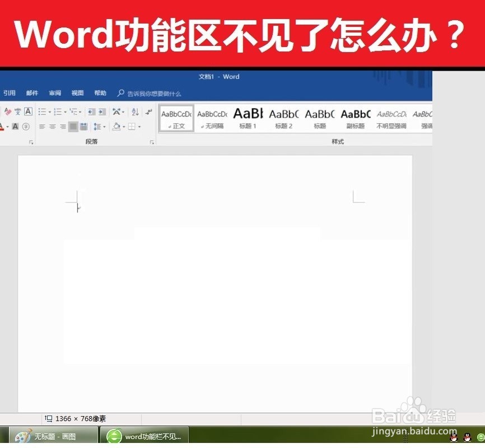
Task: Click the Clear All Formatting eraser icon
Action: [x=8, y=111]
